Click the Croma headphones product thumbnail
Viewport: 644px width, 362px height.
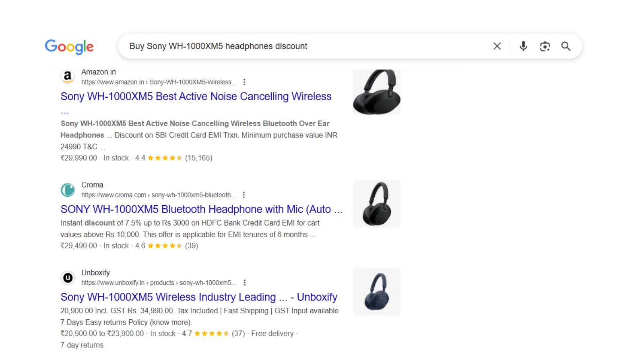pos(377,204)
